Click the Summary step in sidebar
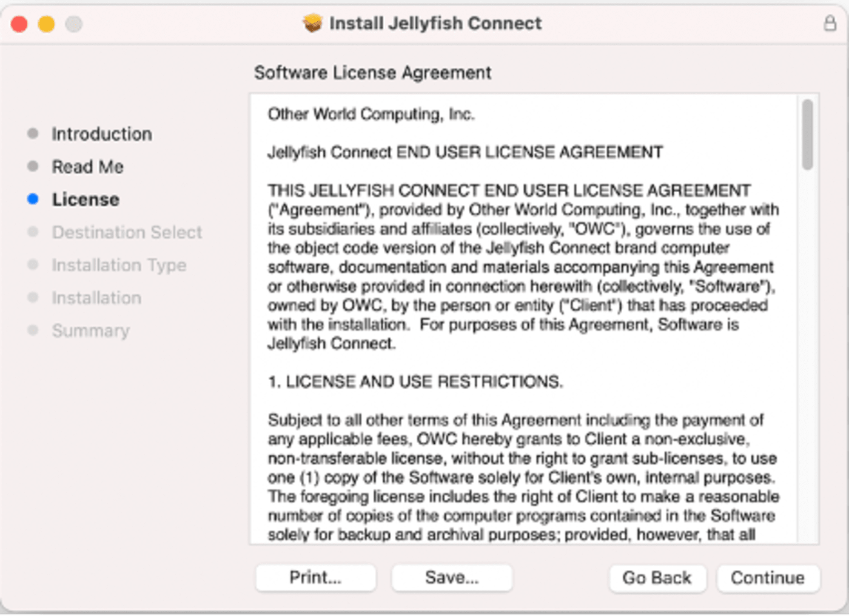The width and height of the screenshot is (849, 616). click(x=90, y=330)
